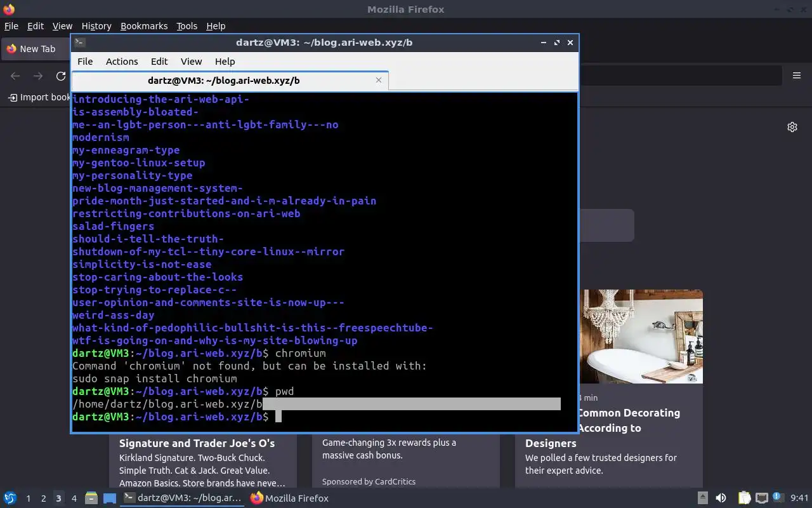The width and height of the screenshot is (812, 508).
Task: Select the dartz@VM3 terminal tab
Action: pos(230,81)
